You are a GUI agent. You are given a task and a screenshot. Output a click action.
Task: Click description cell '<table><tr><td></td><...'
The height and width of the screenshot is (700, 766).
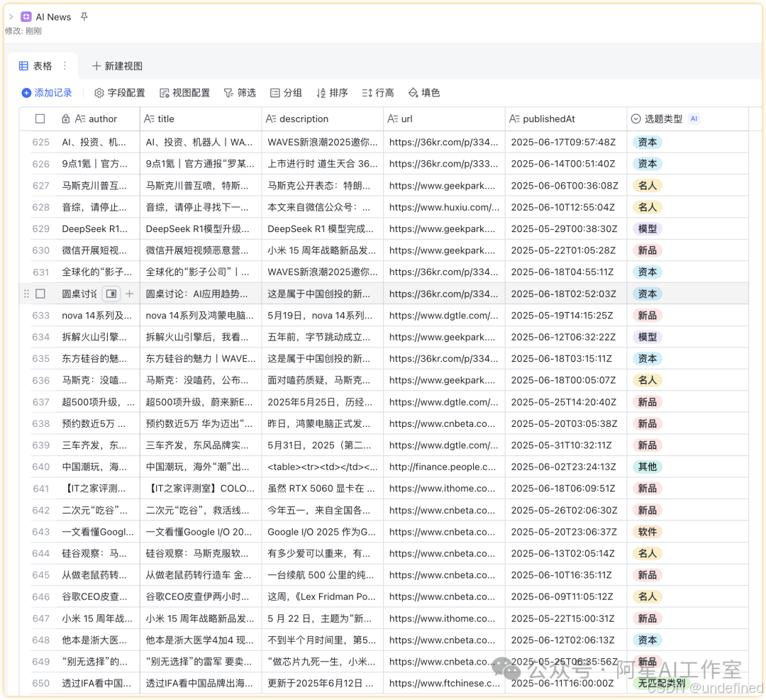tap(323, 467)
